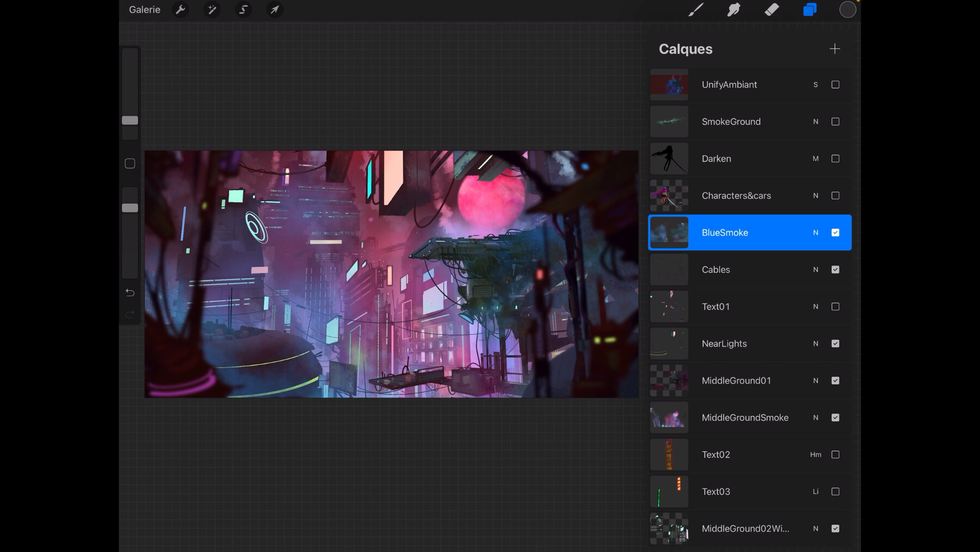Open Darken layer blend mode M
The width and height of the screenshot is (980, 552).
(x=816, y=159)
